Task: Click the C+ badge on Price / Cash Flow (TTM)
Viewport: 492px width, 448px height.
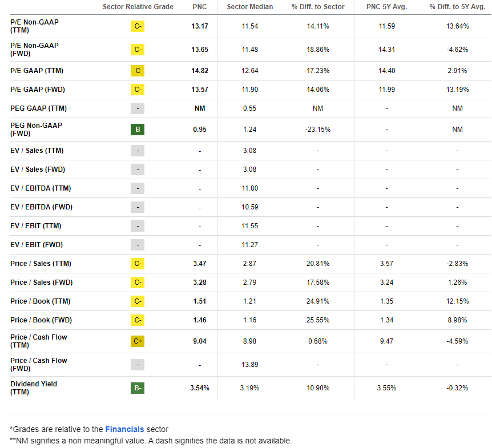Action: (137, 341)
